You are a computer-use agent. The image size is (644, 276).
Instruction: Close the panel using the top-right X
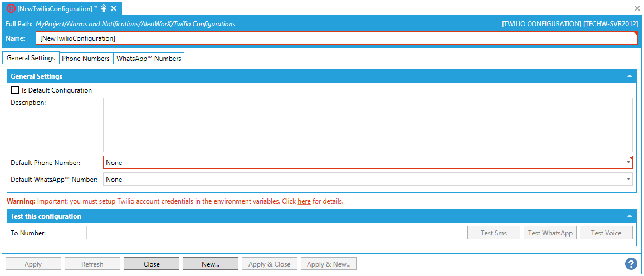coord(637,8)
